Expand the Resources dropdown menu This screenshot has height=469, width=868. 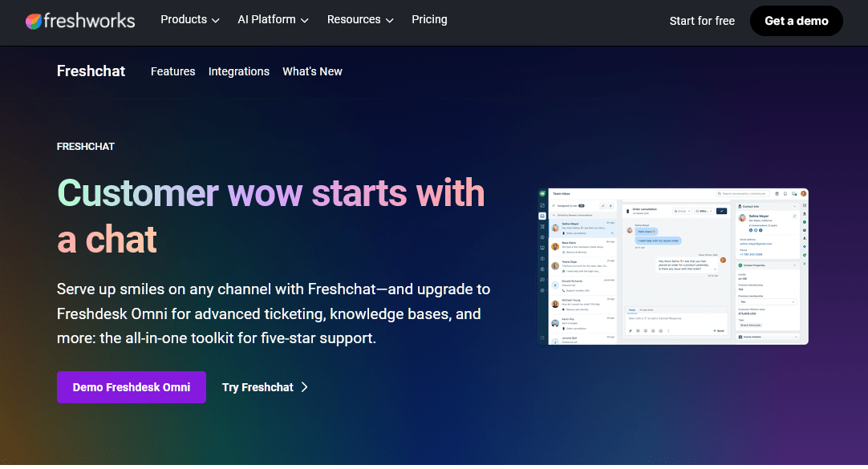(360, 20)
